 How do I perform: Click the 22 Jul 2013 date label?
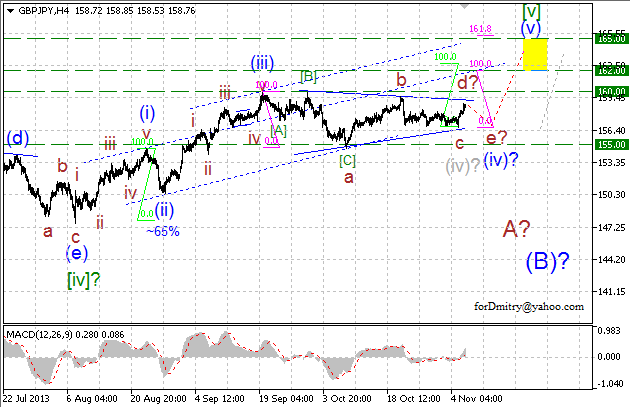click(26, 399)
